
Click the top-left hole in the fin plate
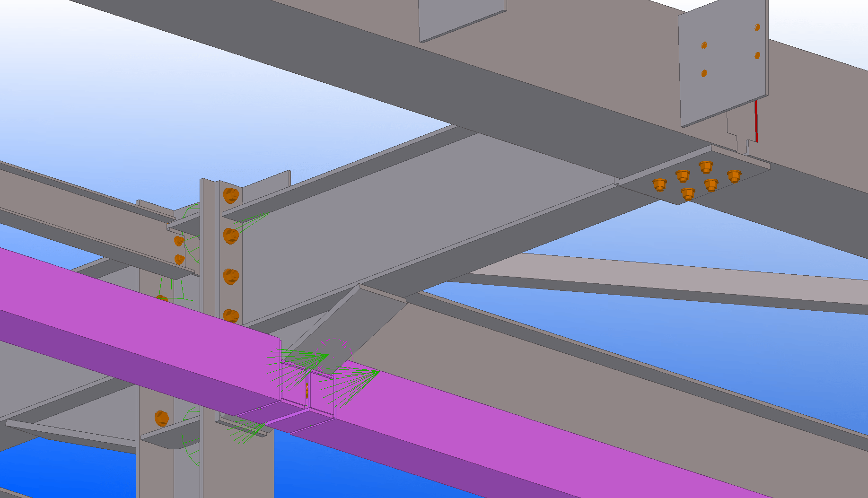pyautogui.click(x=704, y=45)
